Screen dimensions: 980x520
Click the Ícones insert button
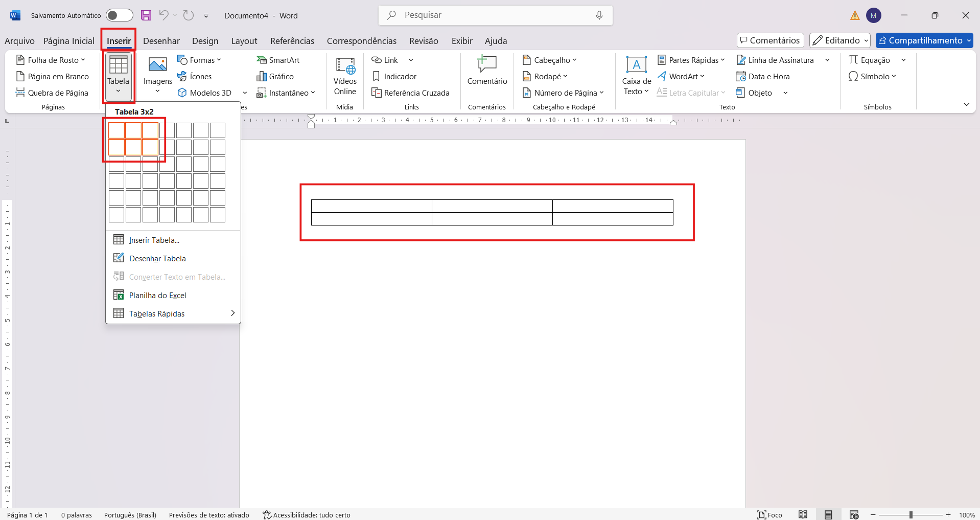click(x=194, y=77)
